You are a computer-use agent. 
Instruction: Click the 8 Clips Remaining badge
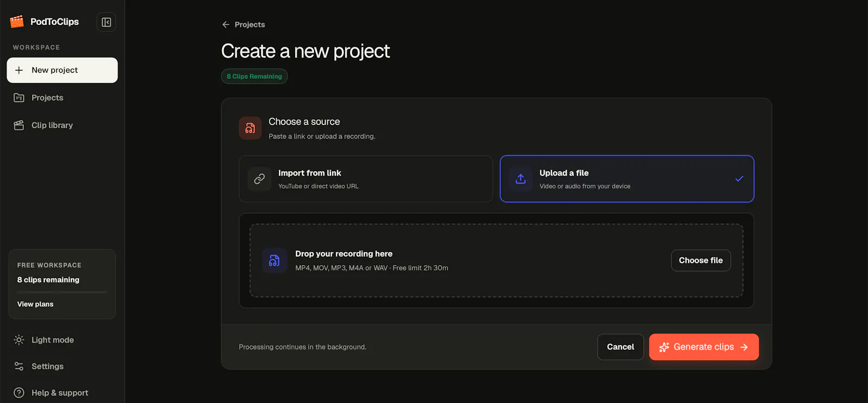click(254, 77)
